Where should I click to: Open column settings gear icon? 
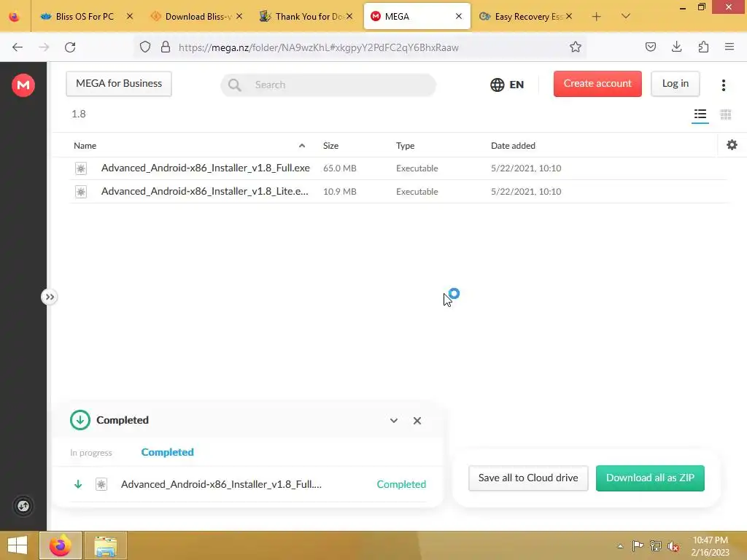[732, 145]
